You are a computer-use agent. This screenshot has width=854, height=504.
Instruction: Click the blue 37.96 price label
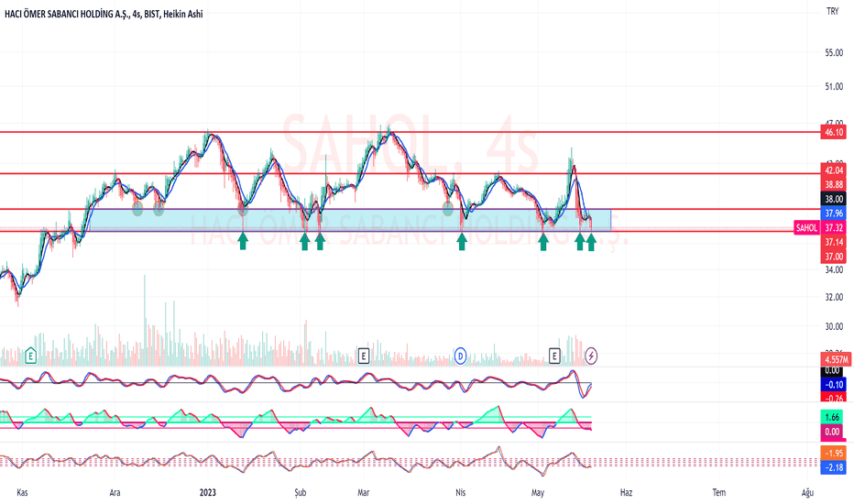pos(833,214)
